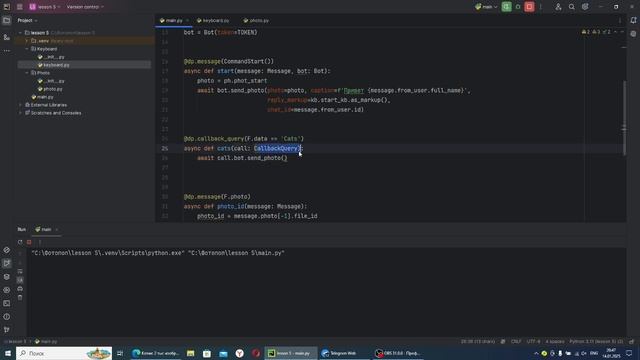Switch to the keyboard.py editor tab

point(213,20)
